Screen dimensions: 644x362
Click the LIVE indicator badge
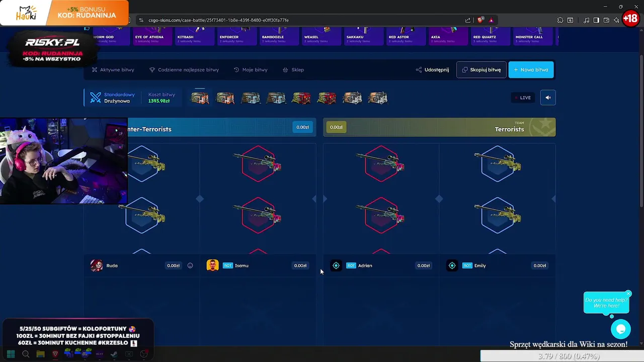(x=523, y=98)
